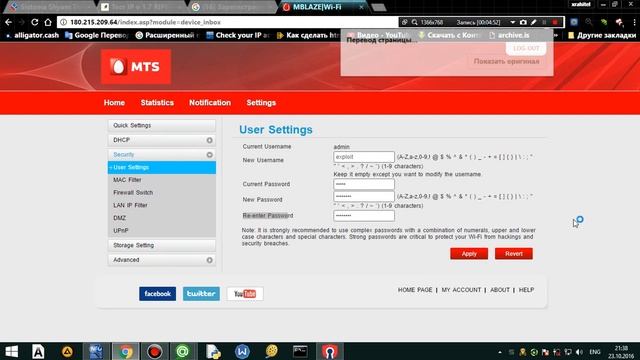Go back with browser back arrow
640x360 pixels.
(x=9, y=22)
